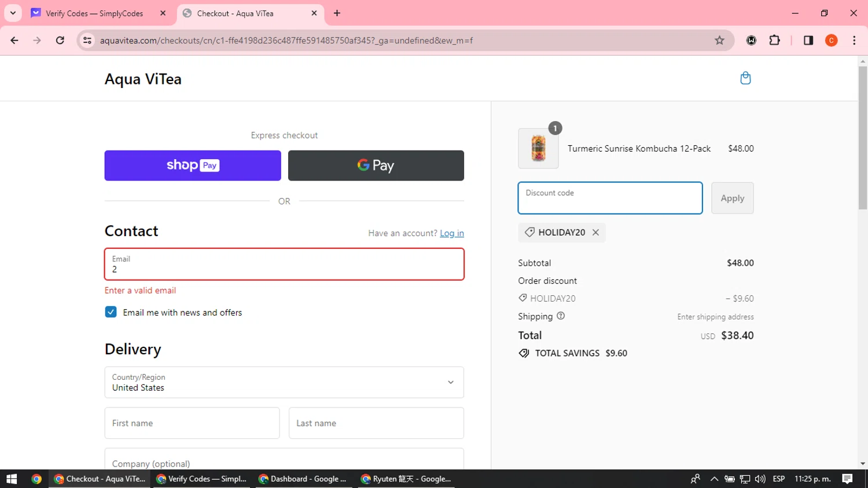Open the network icon in system tray
The height and width of the screenshot is (488, 868).
click(x=745, y=479)
